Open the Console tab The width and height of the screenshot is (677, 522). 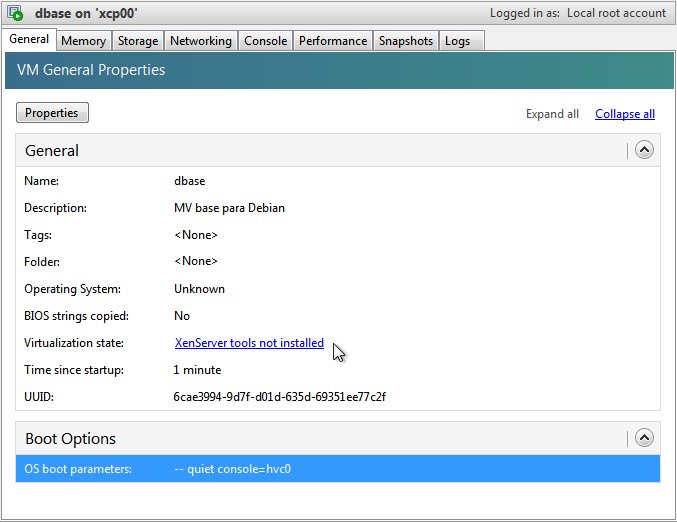pyautogui.click(x=266, y=41)
